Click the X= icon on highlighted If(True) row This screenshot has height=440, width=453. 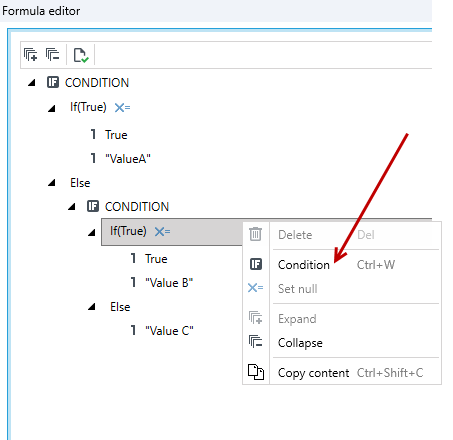tap(162, 231)
